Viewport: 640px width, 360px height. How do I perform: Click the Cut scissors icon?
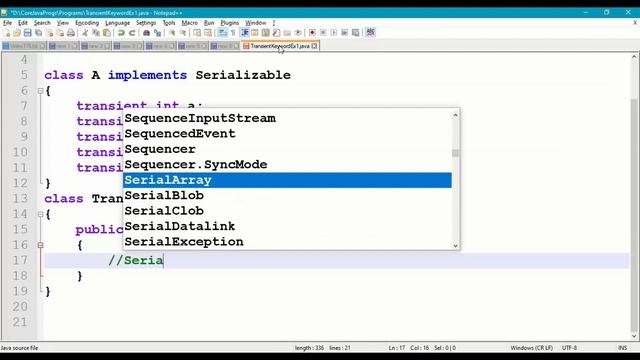pos(85,33)
